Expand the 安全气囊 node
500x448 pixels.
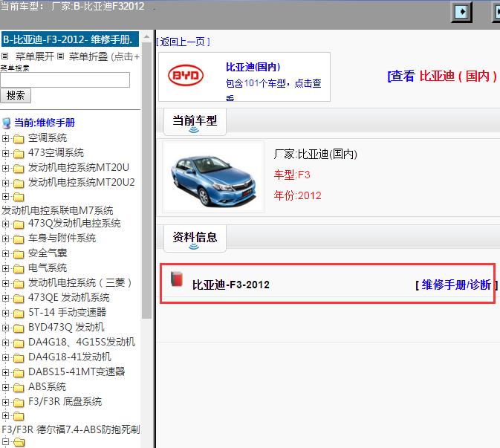pos(5,254)
